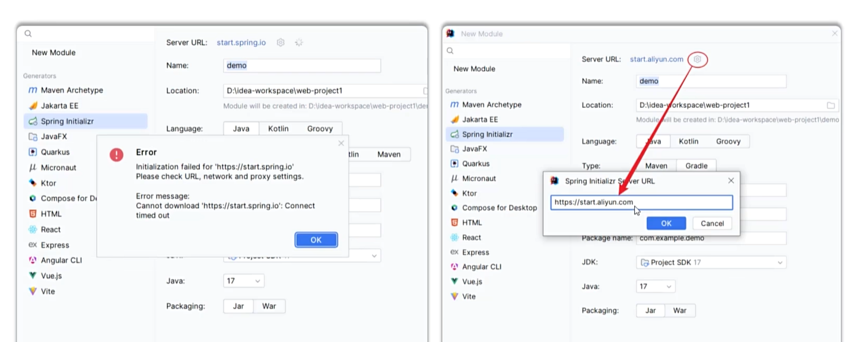Click the browse folder icon in the start.aliyun.com Location field
Screen dimensions: 868x342
(831, 106)
